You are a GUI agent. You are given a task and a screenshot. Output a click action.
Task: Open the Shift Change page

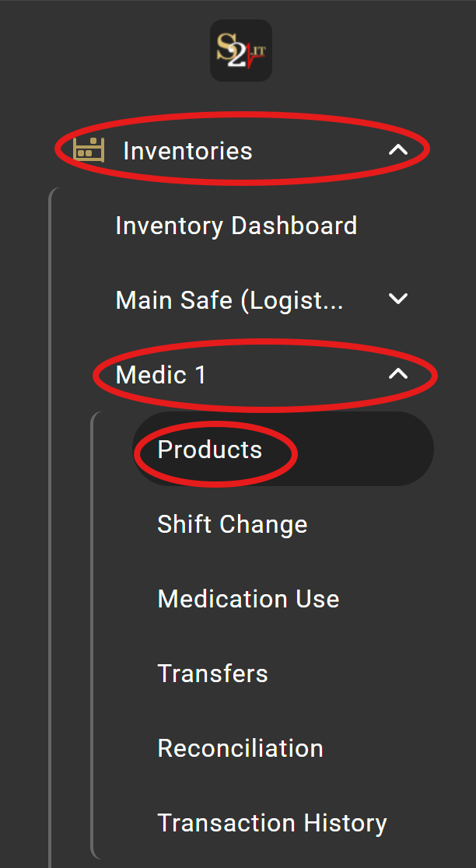pyautogui.click(x=233, y=523)
